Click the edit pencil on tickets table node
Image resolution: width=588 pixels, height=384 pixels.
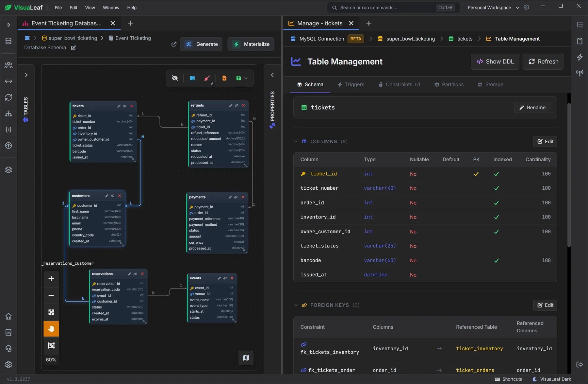pyautogui.click(x=119, y=106)
